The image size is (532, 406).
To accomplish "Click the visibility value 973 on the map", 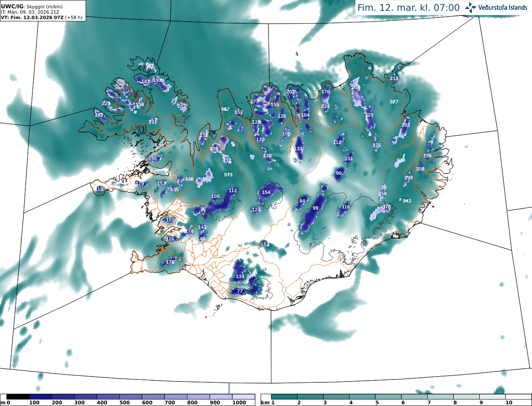I will click(x=228, y=175).
